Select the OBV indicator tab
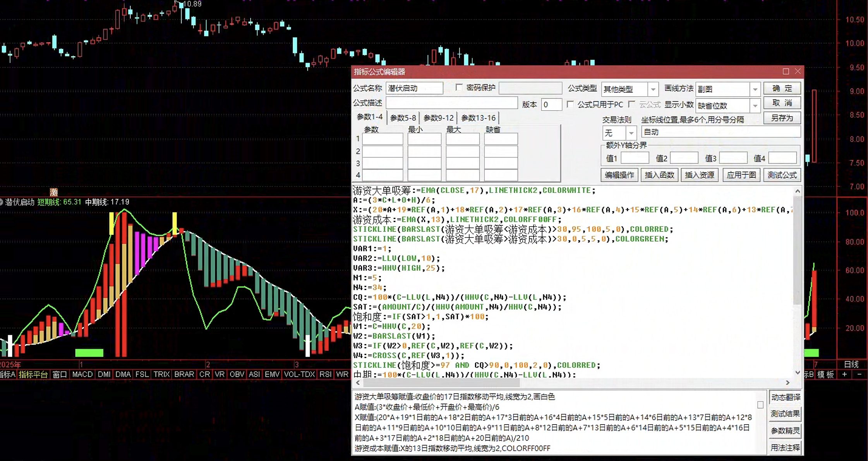Screen dimensions: 868x461 click(x=237, y=374)
